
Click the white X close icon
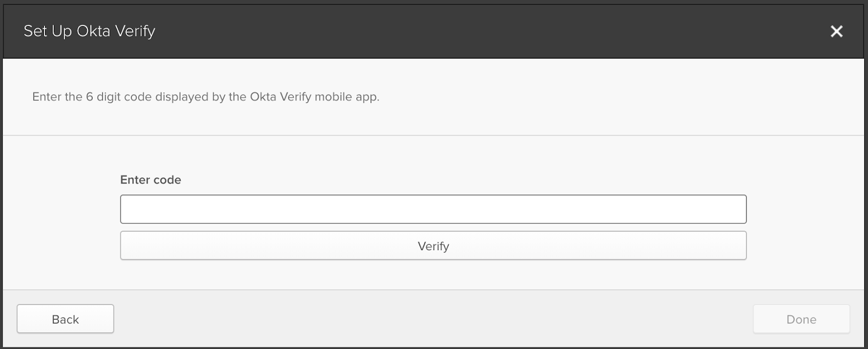coord(837,31)
